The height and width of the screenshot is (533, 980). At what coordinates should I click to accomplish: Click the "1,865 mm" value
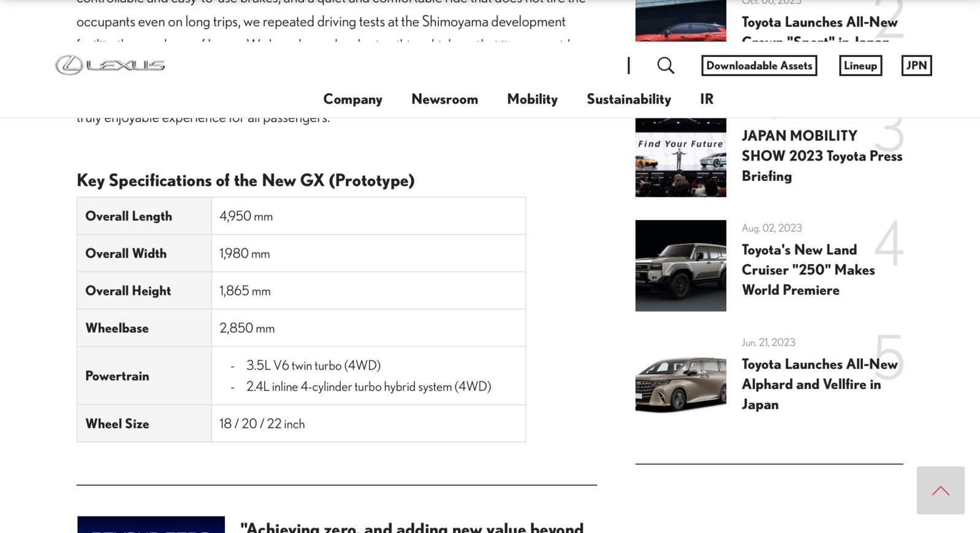[245, 291]
